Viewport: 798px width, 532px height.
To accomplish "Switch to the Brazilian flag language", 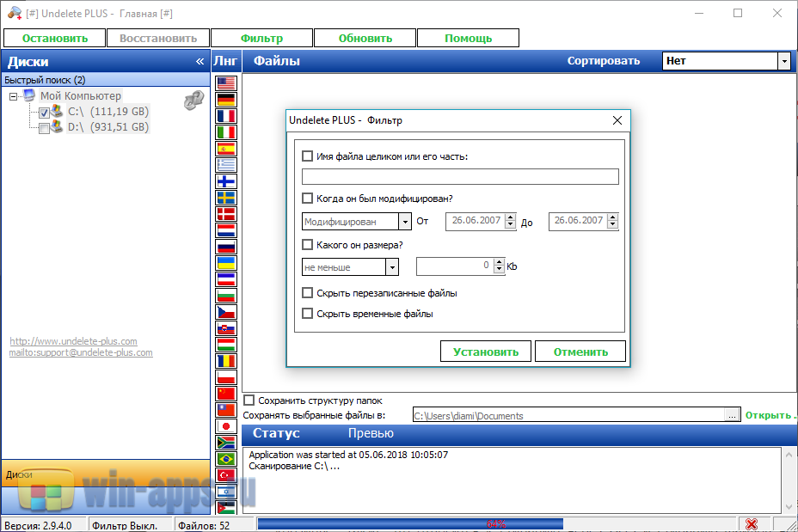I will pos(226,459).
